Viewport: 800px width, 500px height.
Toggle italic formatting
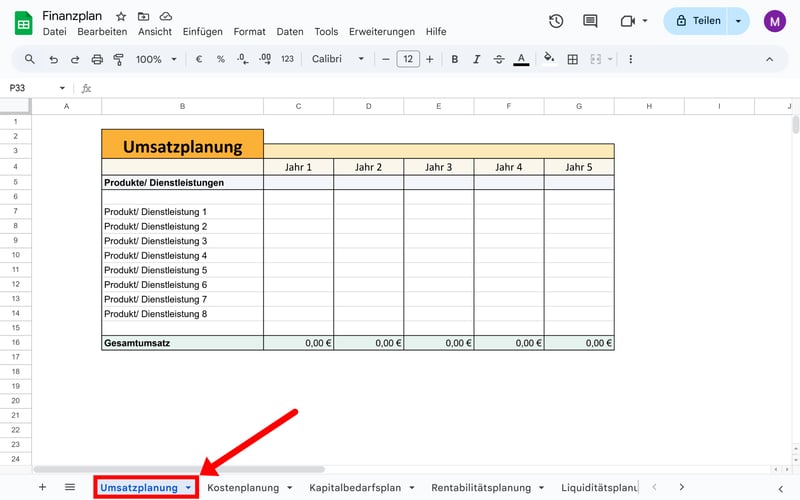coord(476,59)
